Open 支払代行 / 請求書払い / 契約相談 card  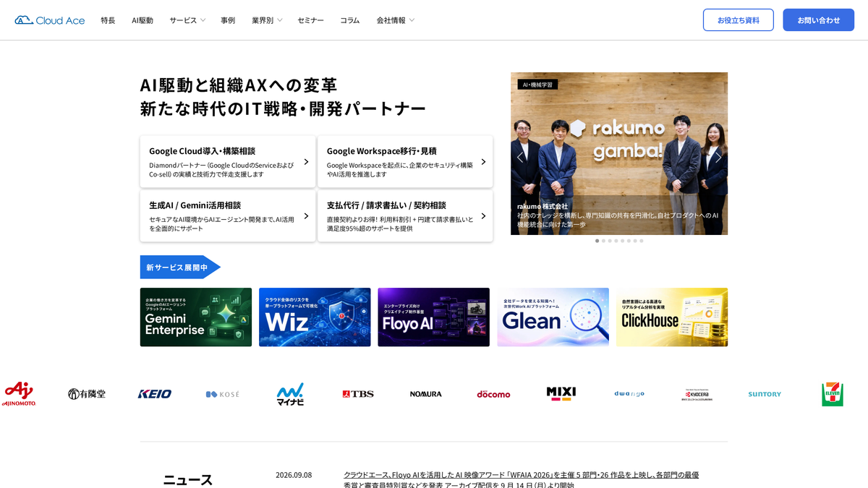click(405, 216)
